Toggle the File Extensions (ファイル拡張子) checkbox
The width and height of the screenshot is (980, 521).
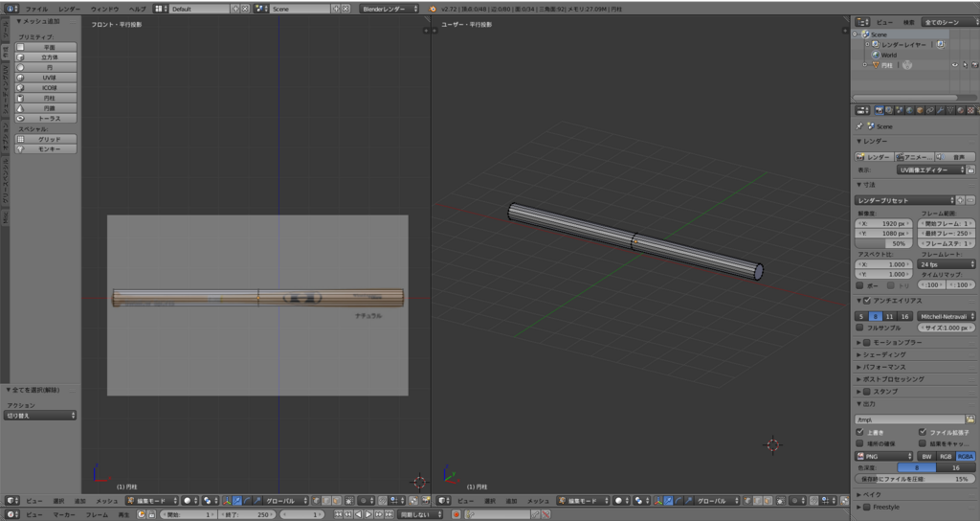click(923, 432)
